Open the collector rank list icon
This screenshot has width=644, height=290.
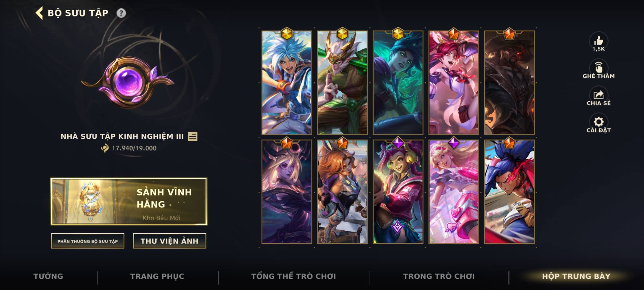(193, 136)
